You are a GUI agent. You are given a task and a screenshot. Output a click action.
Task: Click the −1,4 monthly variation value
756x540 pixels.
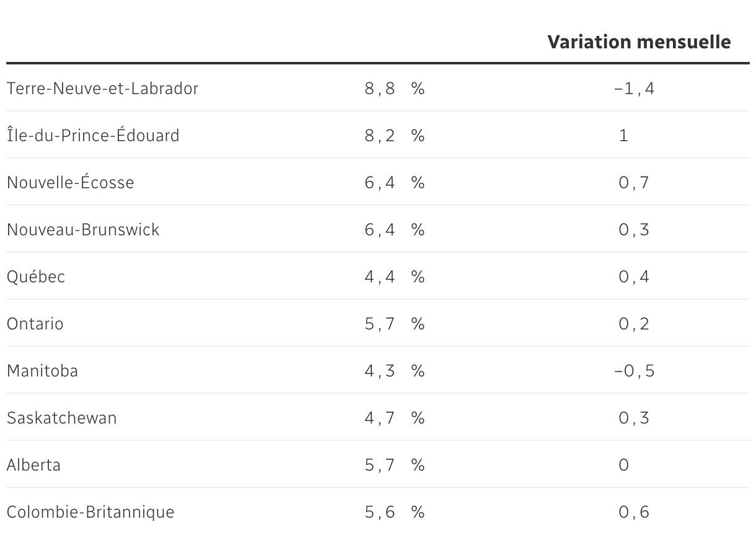(x=634, y=89)
